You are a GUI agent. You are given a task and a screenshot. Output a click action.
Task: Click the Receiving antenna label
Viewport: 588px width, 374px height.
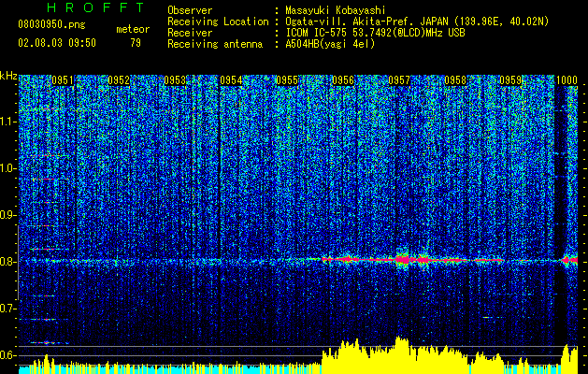[x=215, y=44]
